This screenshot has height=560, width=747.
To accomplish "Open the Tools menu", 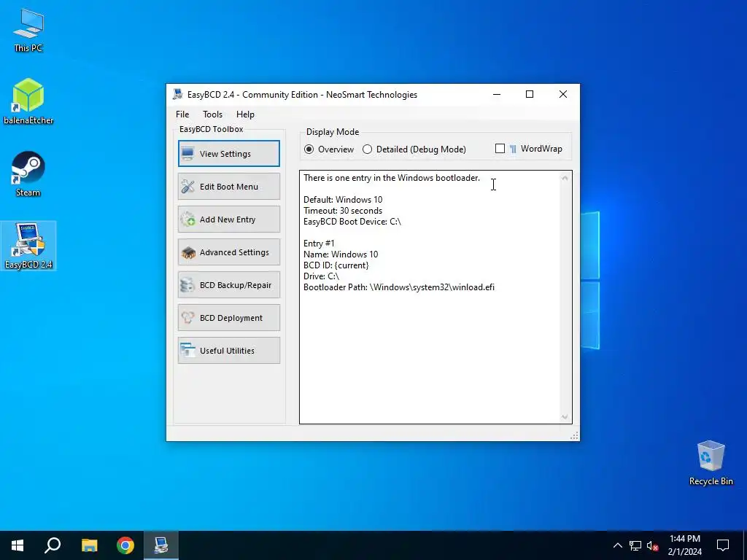I will point(212,114).
